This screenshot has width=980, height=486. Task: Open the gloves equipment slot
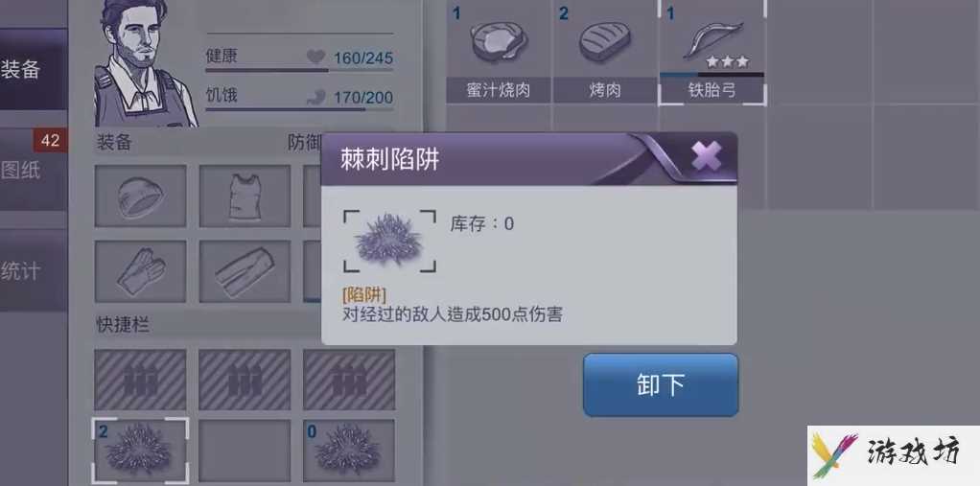point(141,271)
